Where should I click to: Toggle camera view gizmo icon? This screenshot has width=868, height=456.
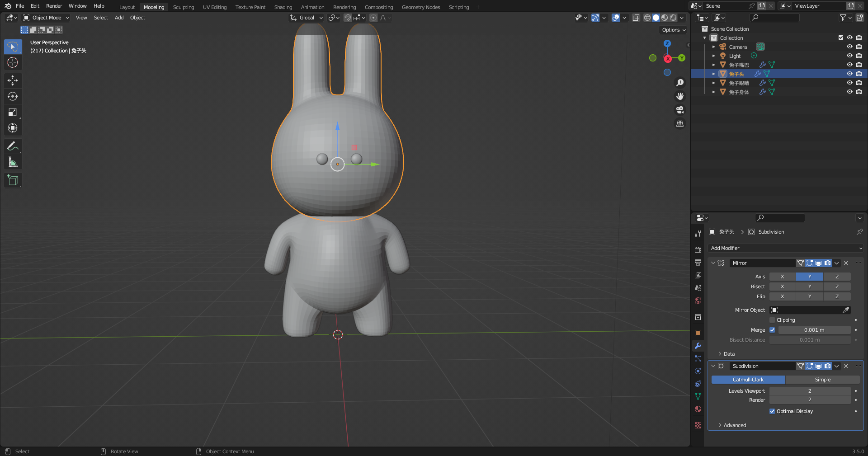[x=680, y=110]
